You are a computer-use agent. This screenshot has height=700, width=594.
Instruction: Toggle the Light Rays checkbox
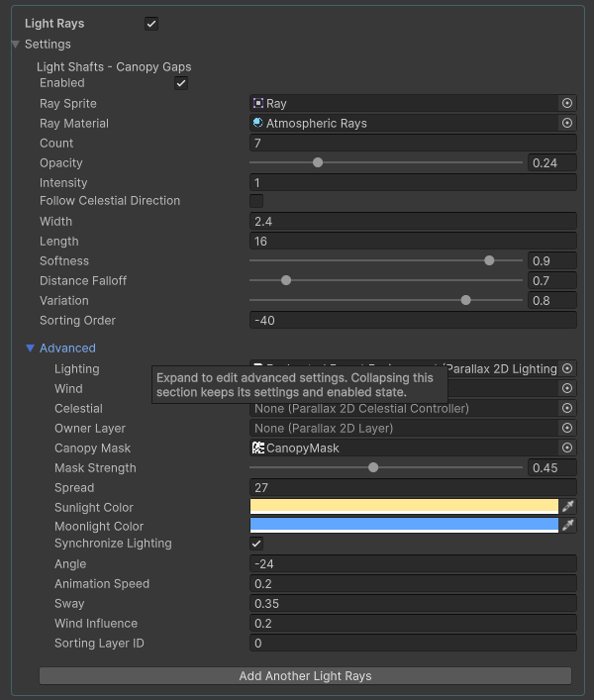[151, 23]
